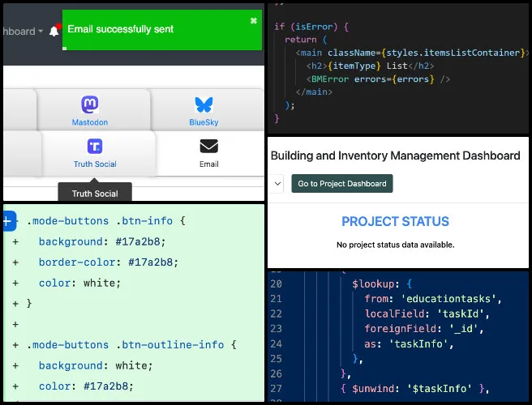The width and height of the screenshot is (532, 405).
Task: Click 'No project status data available.' text
Action: (x=395, y=245)
